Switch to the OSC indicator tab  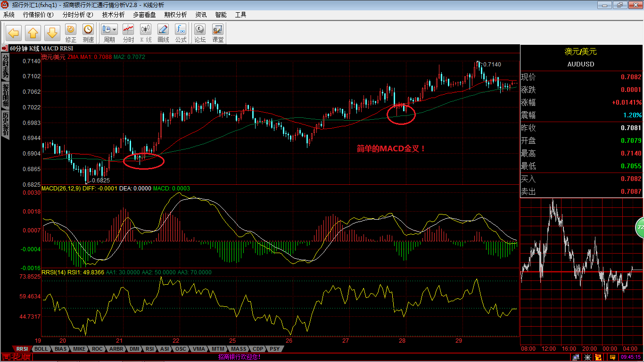(181, 349)
